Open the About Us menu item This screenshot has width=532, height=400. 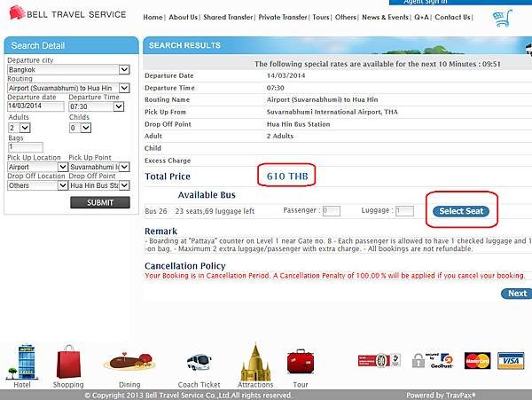[x=184, y=18]
